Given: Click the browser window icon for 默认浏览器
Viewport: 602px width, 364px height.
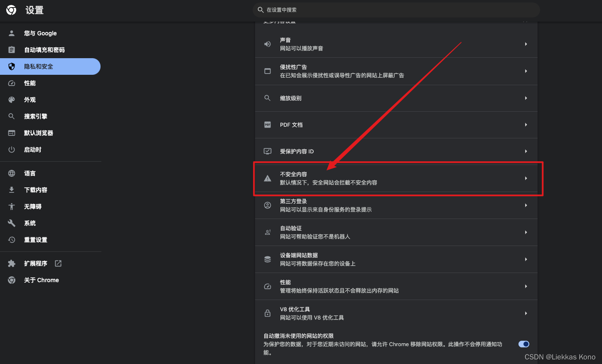Looking at the screenshot, I should [12, 133].
